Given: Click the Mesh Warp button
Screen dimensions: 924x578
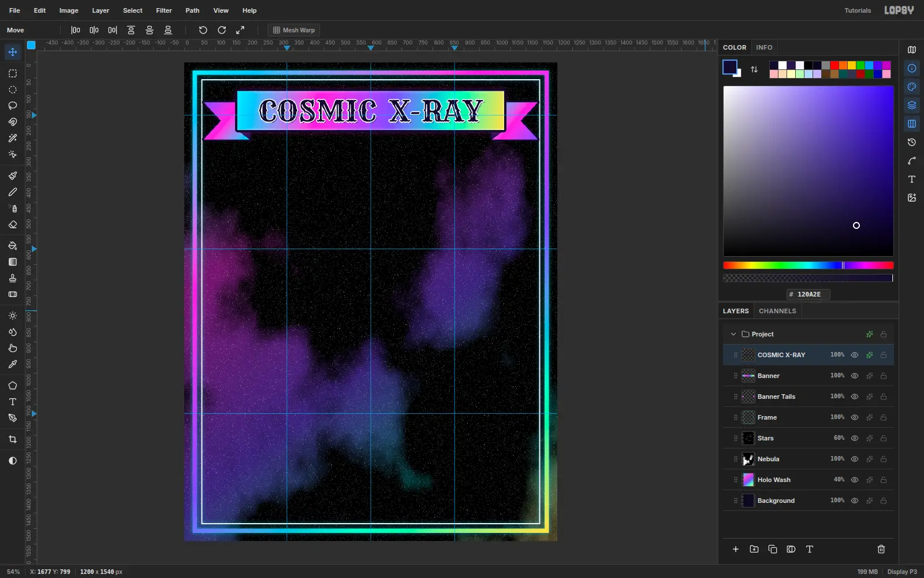Looking at the screenshot, I should click(294, 30).
